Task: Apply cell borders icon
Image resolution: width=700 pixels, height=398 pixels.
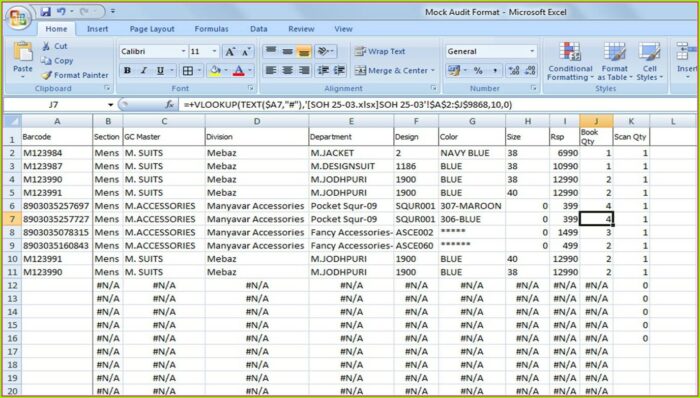Action: point(188,70)
